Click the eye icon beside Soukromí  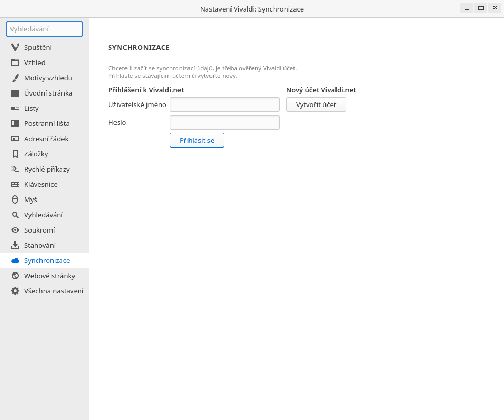click(x=15, y=230)
